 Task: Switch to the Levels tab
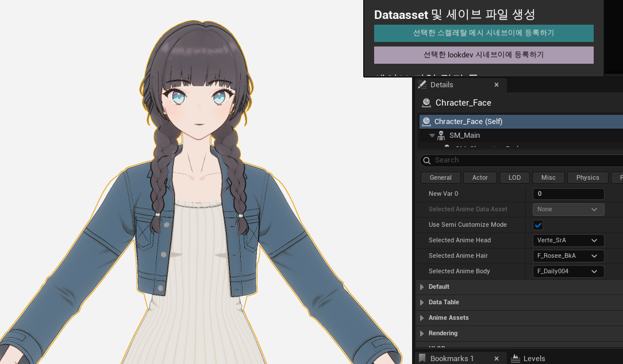coord(534,358)
